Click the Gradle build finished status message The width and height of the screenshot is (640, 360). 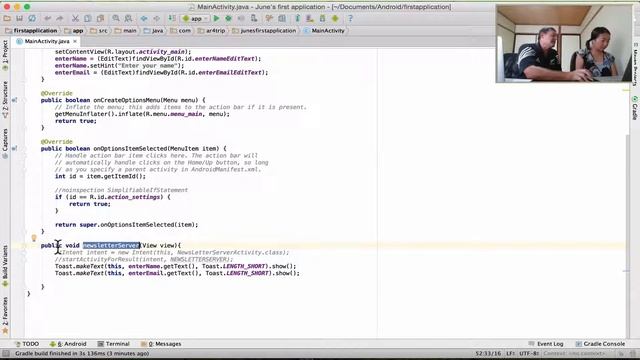coord(82,353)
